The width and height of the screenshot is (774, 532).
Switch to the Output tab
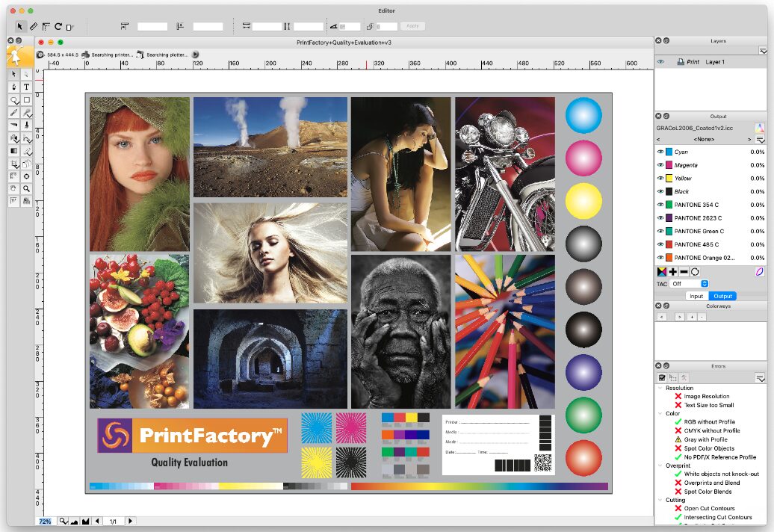click(722, 297)
